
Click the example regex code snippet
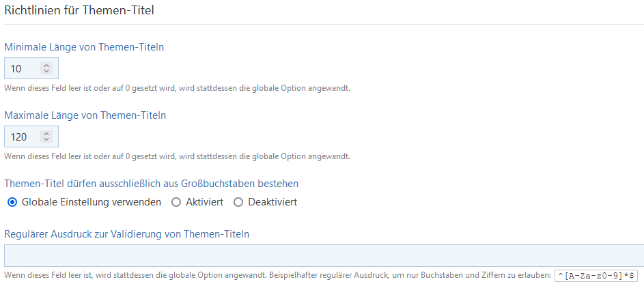click(596, 276)
